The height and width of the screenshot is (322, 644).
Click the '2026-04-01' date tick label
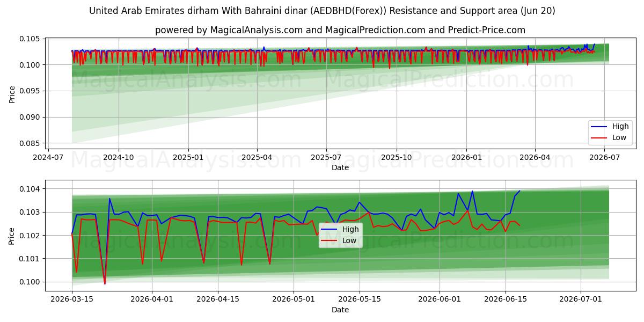point(152,300)
